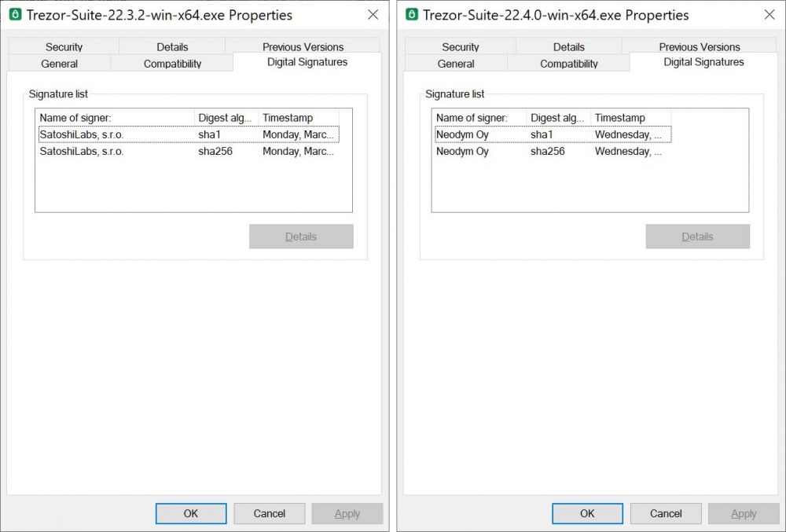Image resolution: width=786 pixels, height=532 pixels.
Task: Click Cancel in the 22.4.0 Properties window
Action: point(666,513)
